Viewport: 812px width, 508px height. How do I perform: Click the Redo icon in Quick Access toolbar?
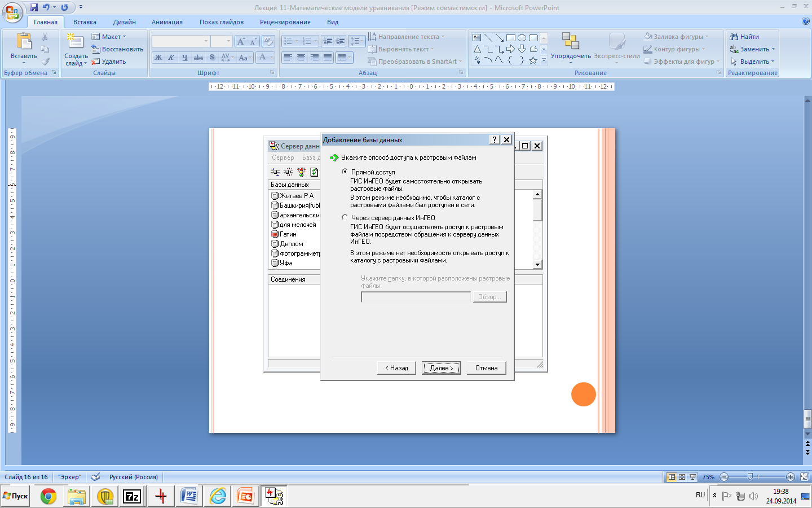pos(64,7)
